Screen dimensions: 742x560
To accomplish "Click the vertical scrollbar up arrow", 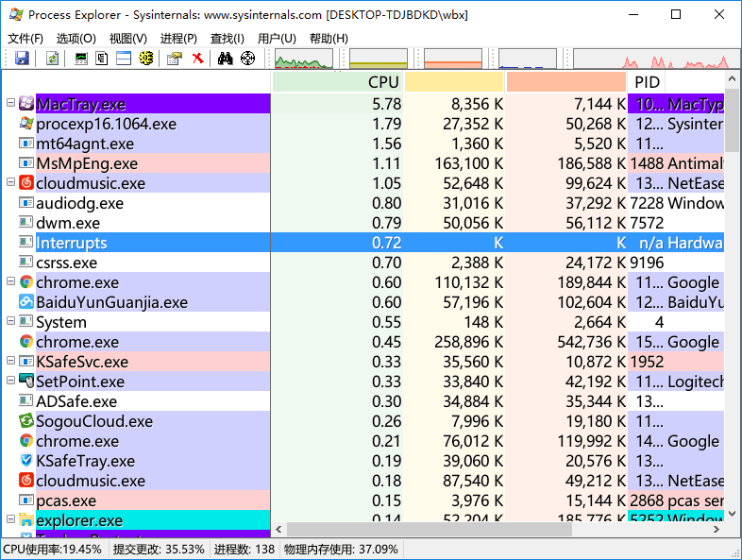I will pos(732,78).
